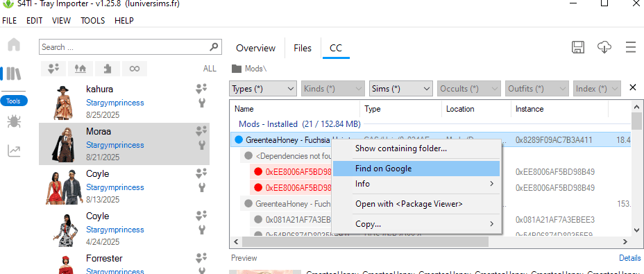Click the Mods\ folder icon
Image resolution: width=644 pixels, height=274 pixels.
click(x=237, y=69)
